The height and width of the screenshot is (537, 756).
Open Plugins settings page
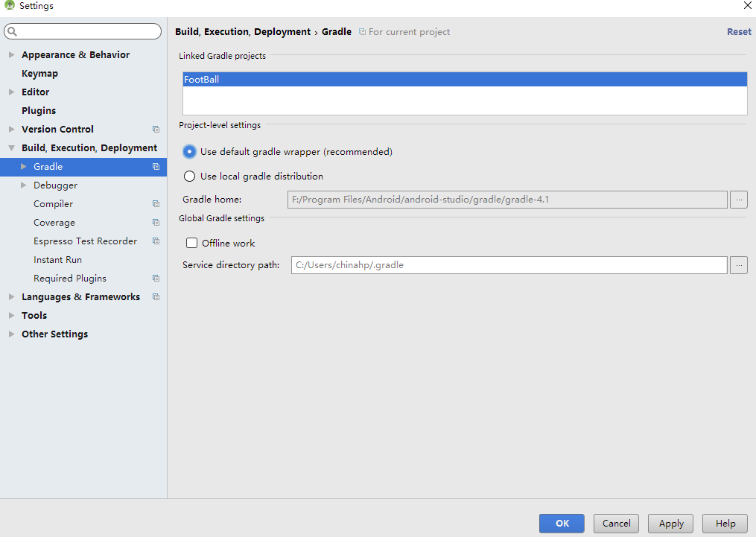tap(39, 111)
